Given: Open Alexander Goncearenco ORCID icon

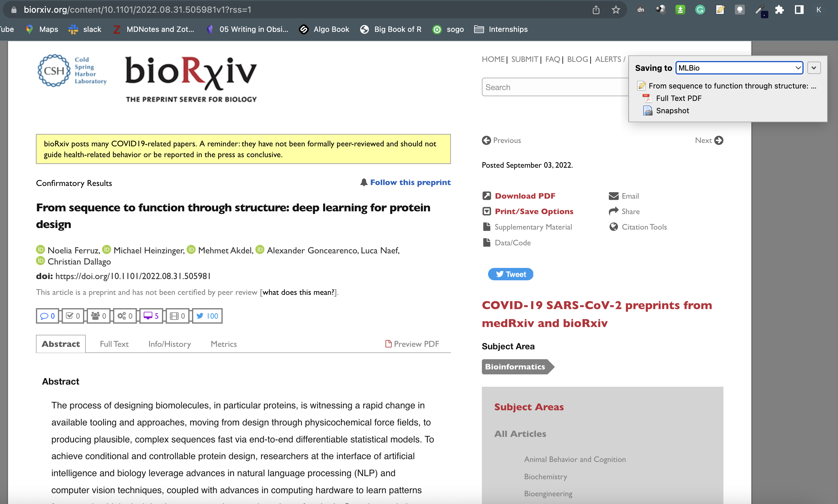Looking at the screenshot, I should (260, 250).
